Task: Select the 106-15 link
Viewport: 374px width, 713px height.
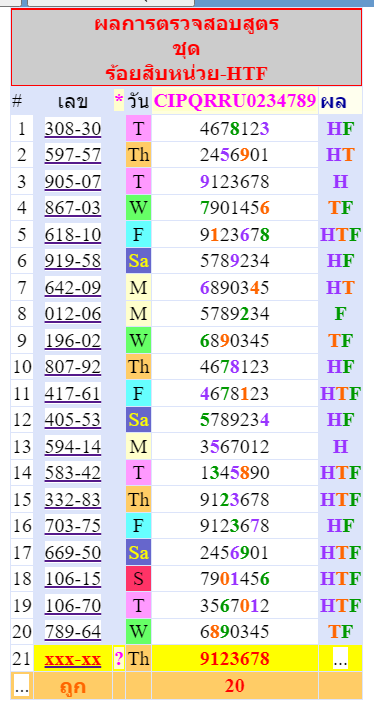Action: coord(73,579)
